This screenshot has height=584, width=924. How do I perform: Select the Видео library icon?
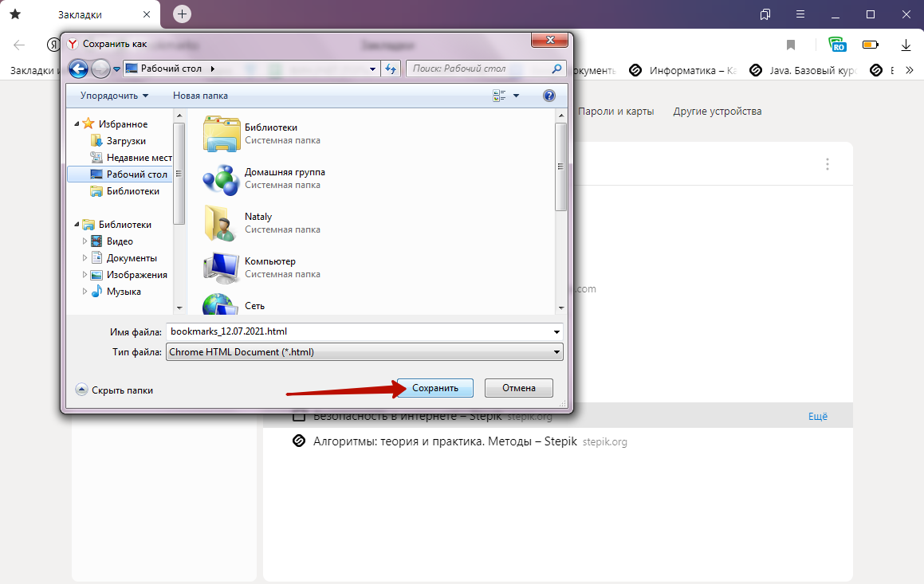tap(96, 241)
